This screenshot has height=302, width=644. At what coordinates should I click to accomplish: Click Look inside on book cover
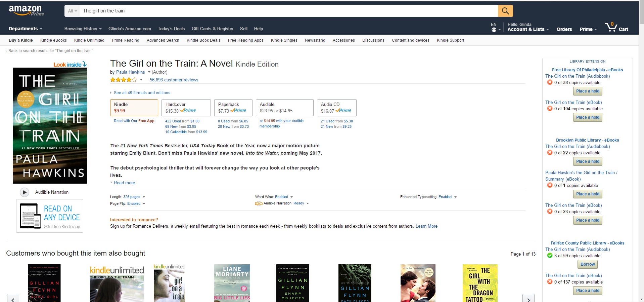(70, 64)
